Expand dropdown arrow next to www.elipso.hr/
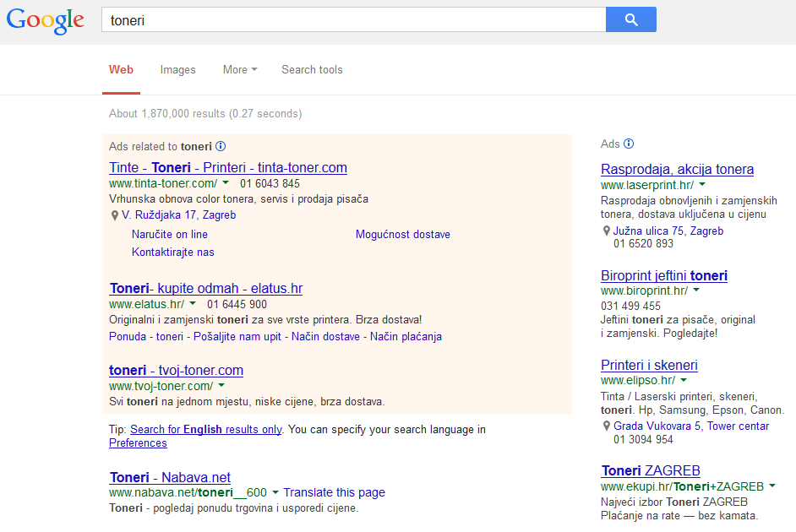 pyautogui.click(x=684, y=380)
